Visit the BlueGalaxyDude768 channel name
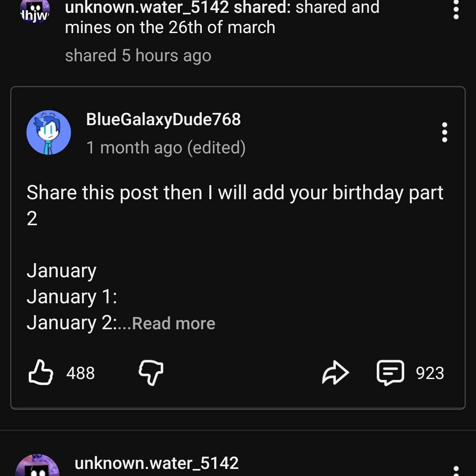Screen dimensions: 476x476 [x=164, y=119]
